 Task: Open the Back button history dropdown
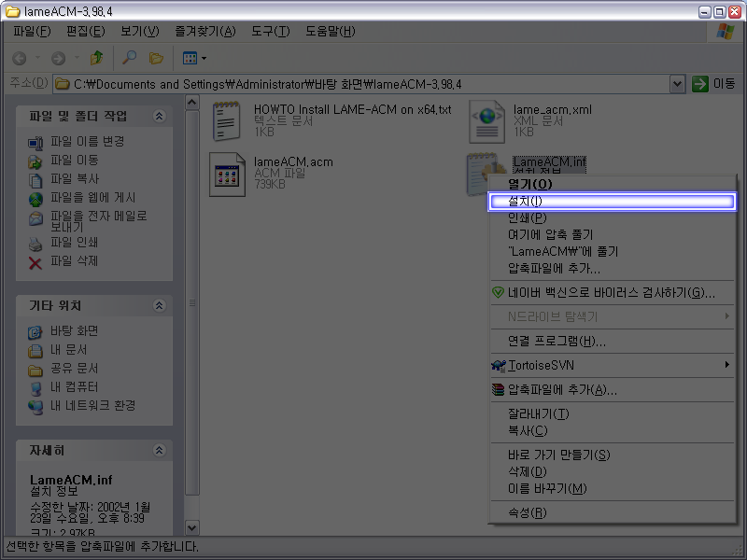[x=37, y=58]
